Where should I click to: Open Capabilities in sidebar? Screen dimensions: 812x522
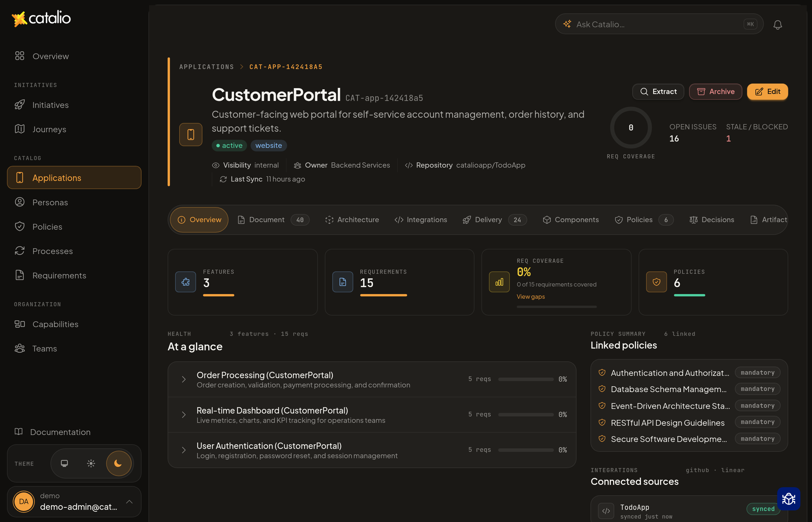pyautogui.click(x=74, y=325)
